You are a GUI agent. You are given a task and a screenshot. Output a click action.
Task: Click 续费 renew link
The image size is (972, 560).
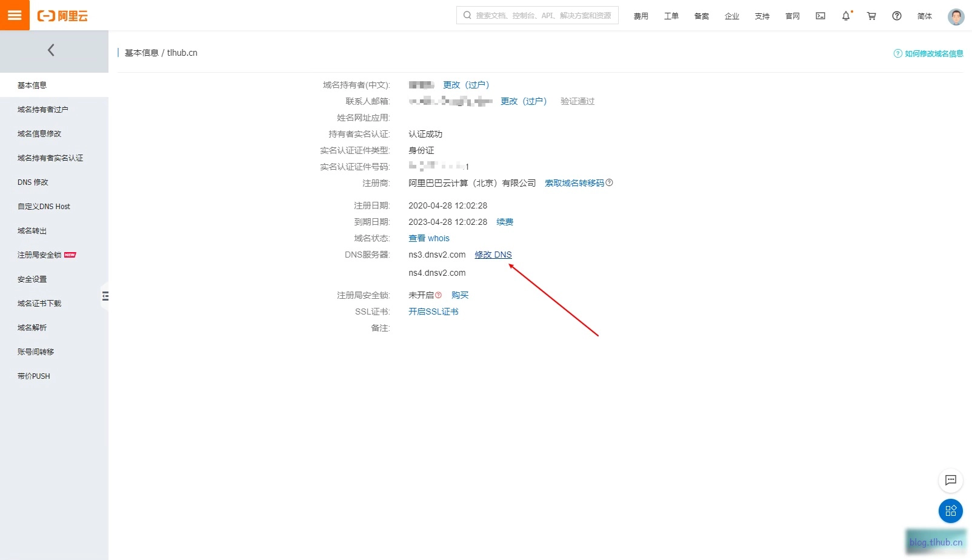point(505,222)
